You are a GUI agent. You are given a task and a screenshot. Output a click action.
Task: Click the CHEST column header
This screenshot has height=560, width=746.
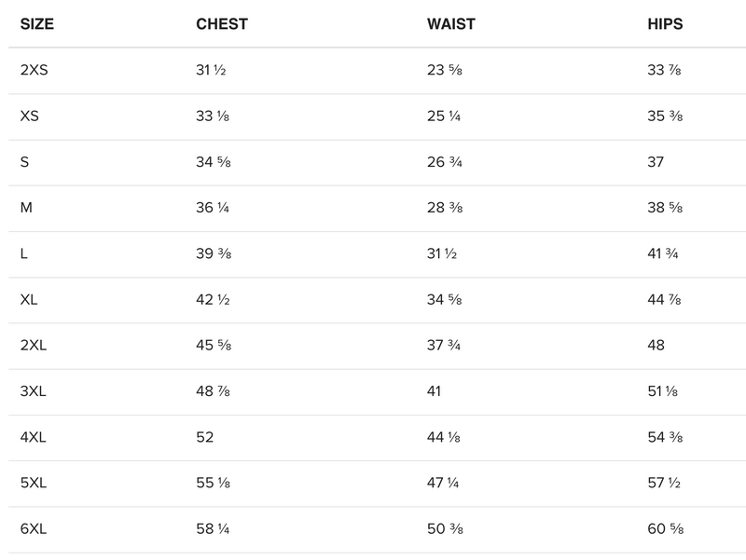point(222,24)
